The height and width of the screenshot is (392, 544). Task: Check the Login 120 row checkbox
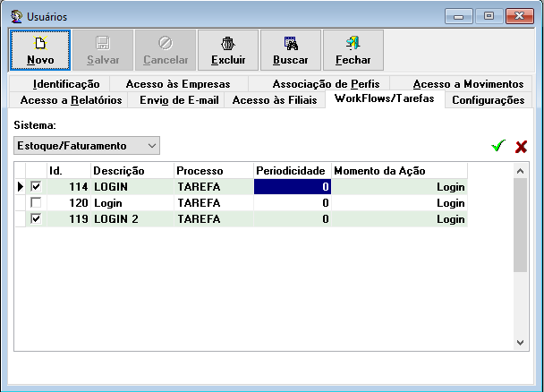(x=36, y=203)
